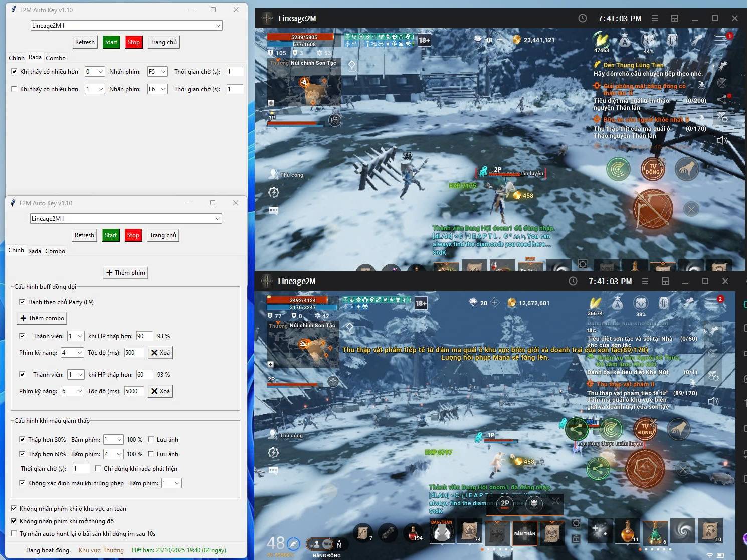Open the minimap in the upper game window
The image size is (749, 560).
(304, 84)
